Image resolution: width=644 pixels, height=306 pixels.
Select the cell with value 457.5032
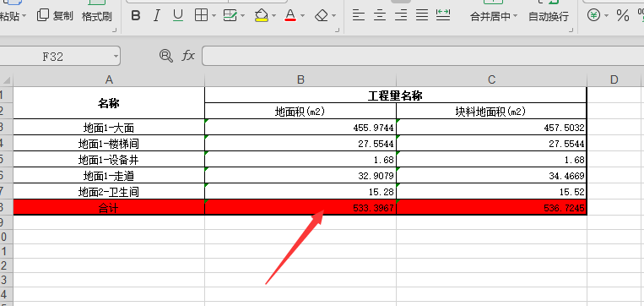[x=491, y=127]
